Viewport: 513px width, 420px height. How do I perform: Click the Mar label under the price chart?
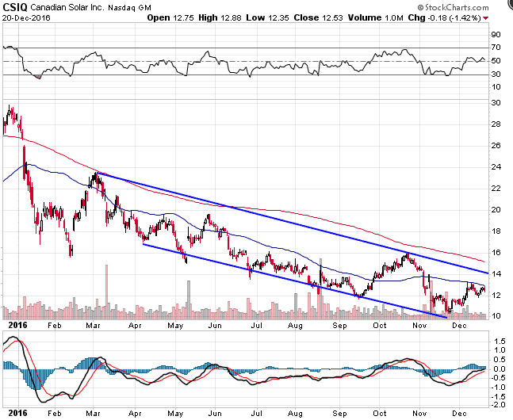coord(93,326)
